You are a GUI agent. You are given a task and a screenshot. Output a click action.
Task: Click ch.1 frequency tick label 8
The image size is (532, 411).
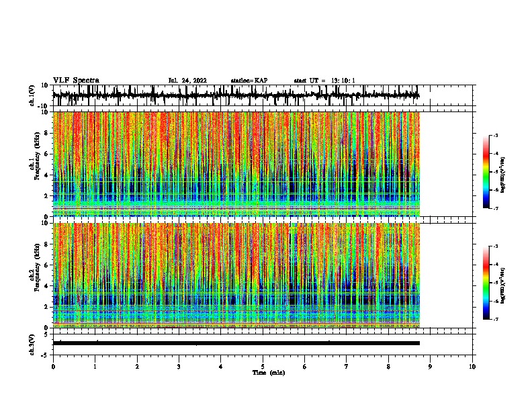click(x=47, y=133)
